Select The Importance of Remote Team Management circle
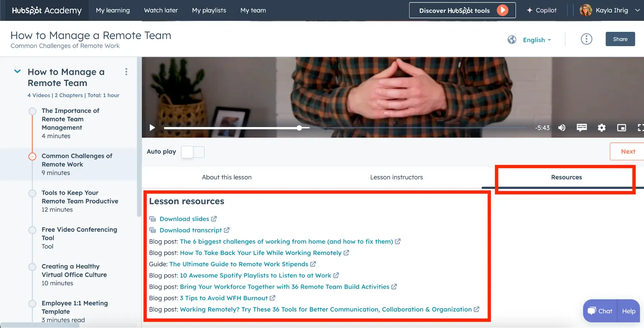 click(33, 111)
